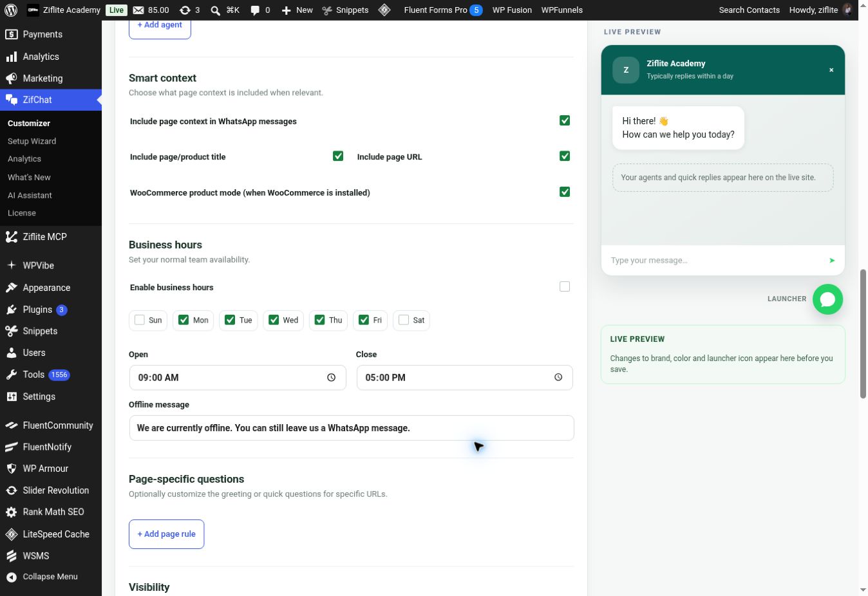This screenshot has height=596, width=868.
Task: Open the Open time picker clock
Action: coord(331,378)
